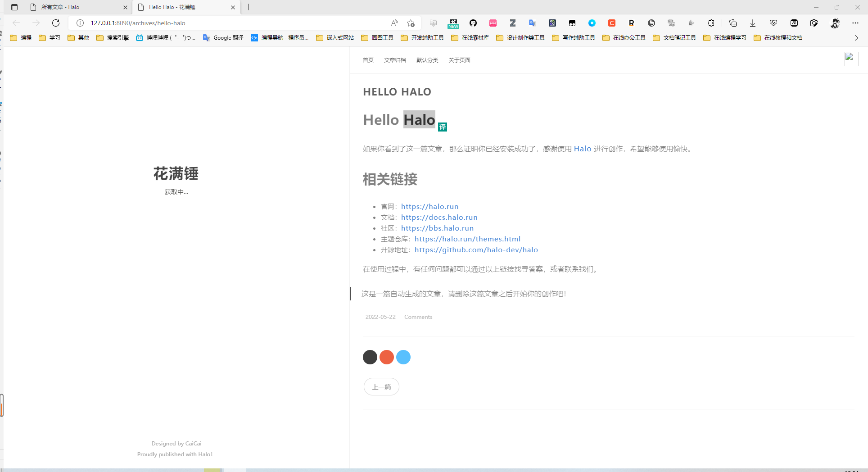Click the pink bilibili extension icon
868x472 pixels.
(493, 23)
